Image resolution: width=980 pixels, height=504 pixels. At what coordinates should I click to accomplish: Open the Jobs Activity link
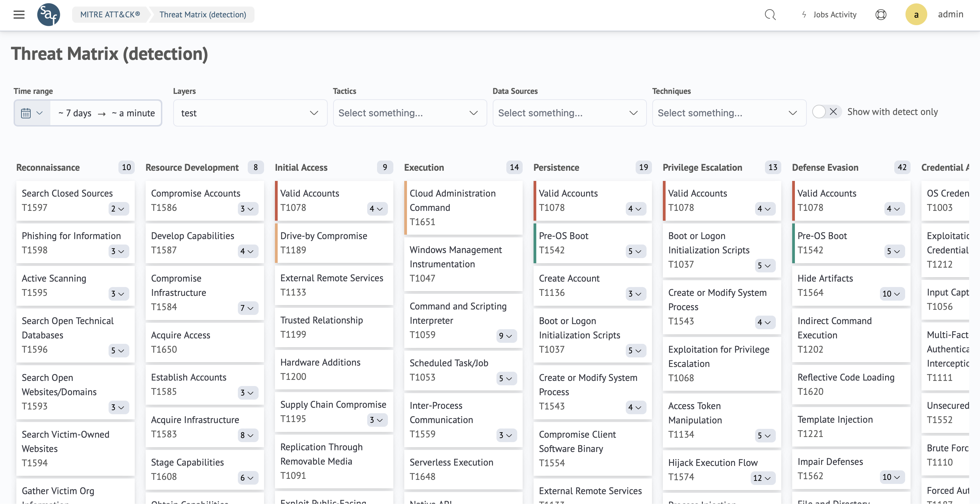(835, 14)
